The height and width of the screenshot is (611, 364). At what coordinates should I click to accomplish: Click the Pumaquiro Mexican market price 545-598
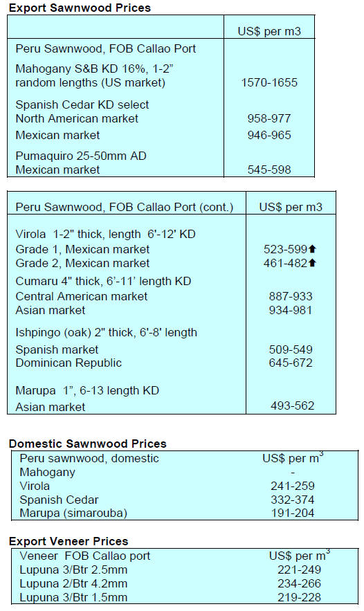[269, 170]
